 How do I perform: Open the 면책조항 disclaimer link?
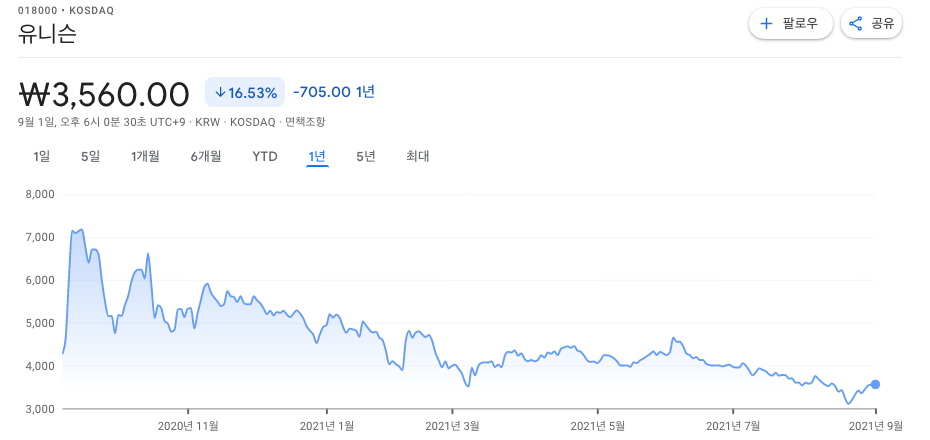coord(305,122)
